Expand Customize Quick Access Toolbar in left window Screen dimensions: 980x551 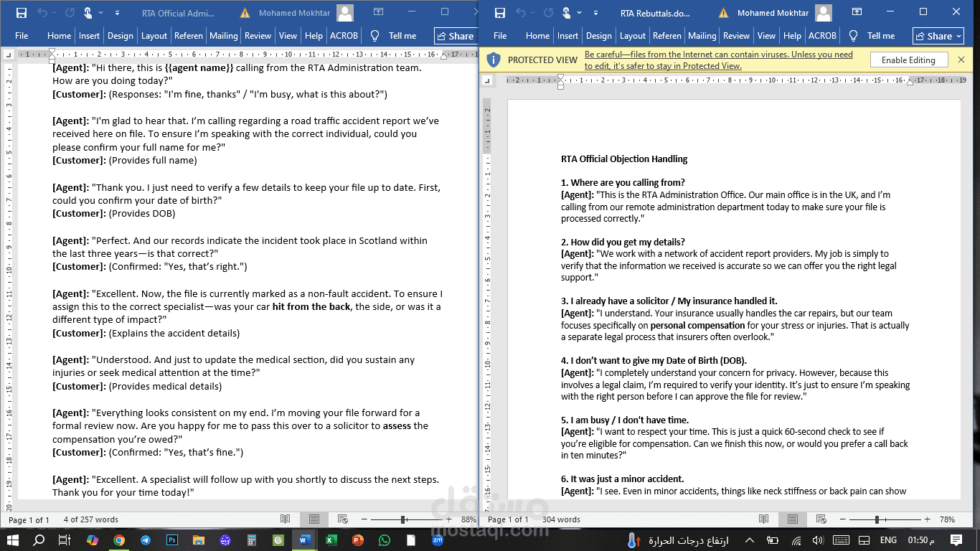(117, 13)
